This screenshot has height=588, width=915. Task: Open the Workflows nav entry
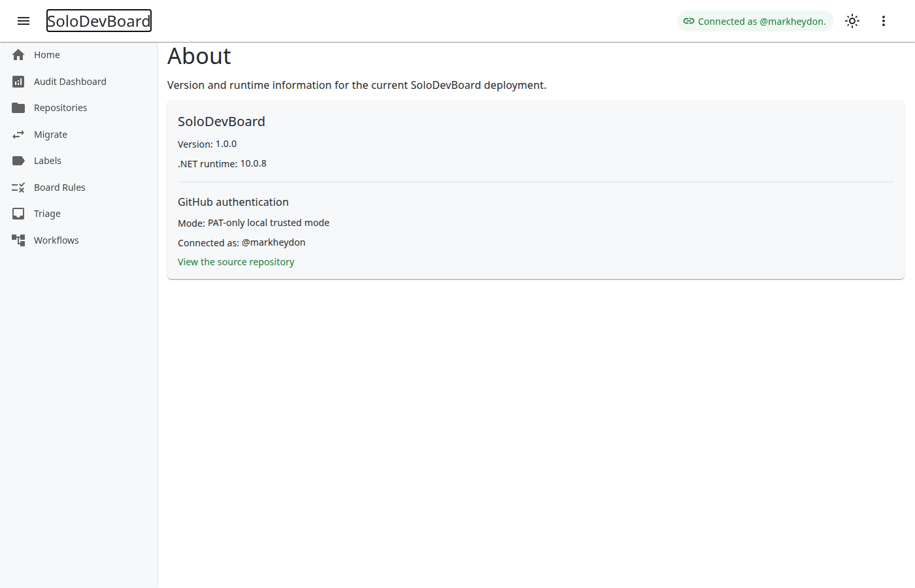pos(78,240)
